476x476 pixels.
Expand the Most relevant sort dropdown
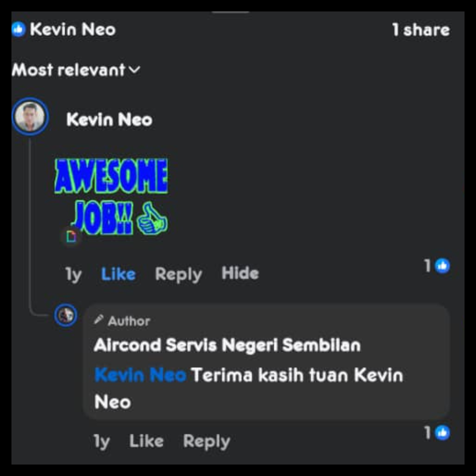pyautogui.click(x=76, y=70)
